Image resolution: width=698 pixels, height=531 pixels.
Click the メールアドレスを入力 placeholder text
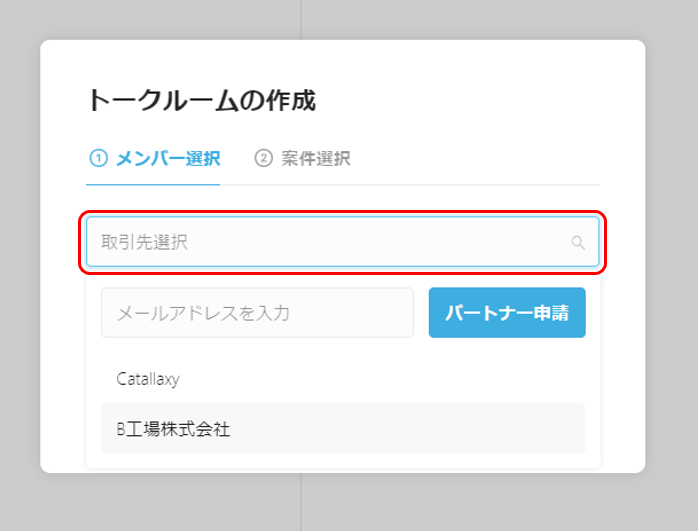[x=203, y=313]
